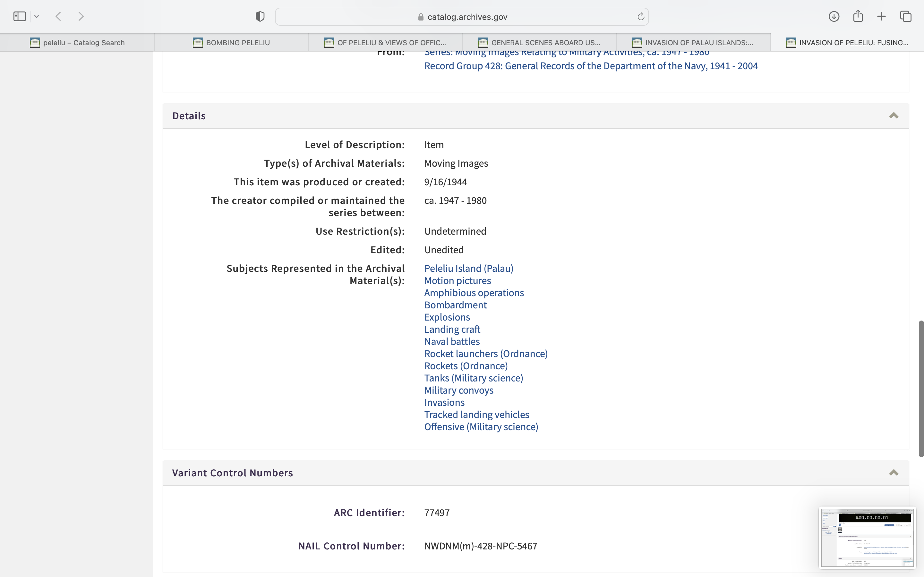Switch to the BOMBING PELELIU tab
The height and width of the screenshot is (577, 924).
231,43
